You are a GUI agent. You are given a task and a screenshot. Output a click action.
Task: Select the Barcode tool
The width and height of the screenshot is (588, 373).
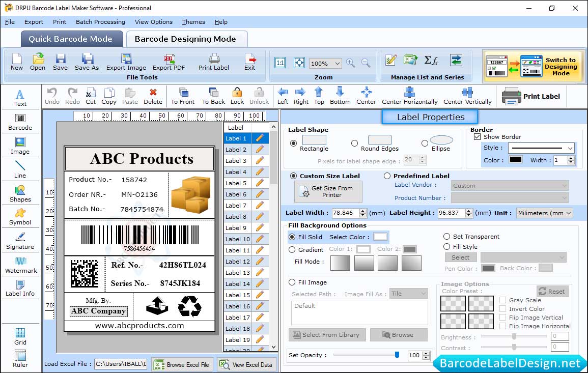[20, 122]
